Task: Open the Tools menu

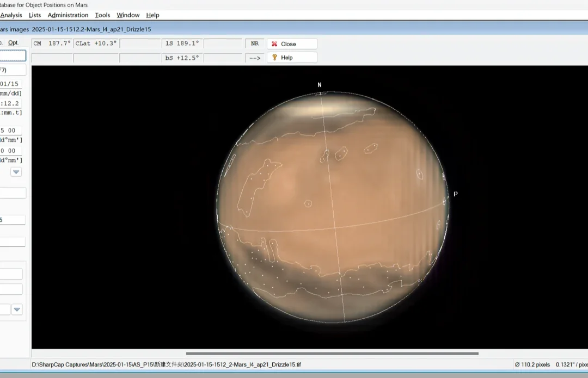Action: pyautogui.click(x=102, y=15)
